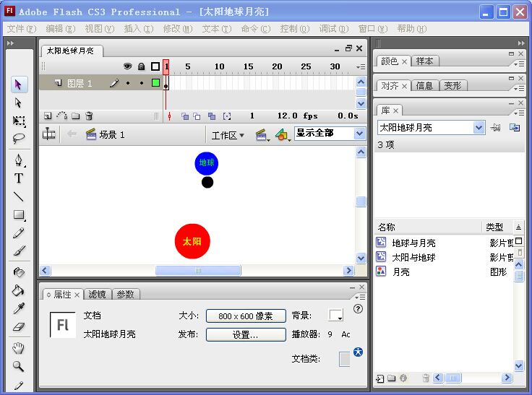The height and width of the screenshot is (395, 532).
Task: Select the Eraser tool
Action: click(18, 327)
